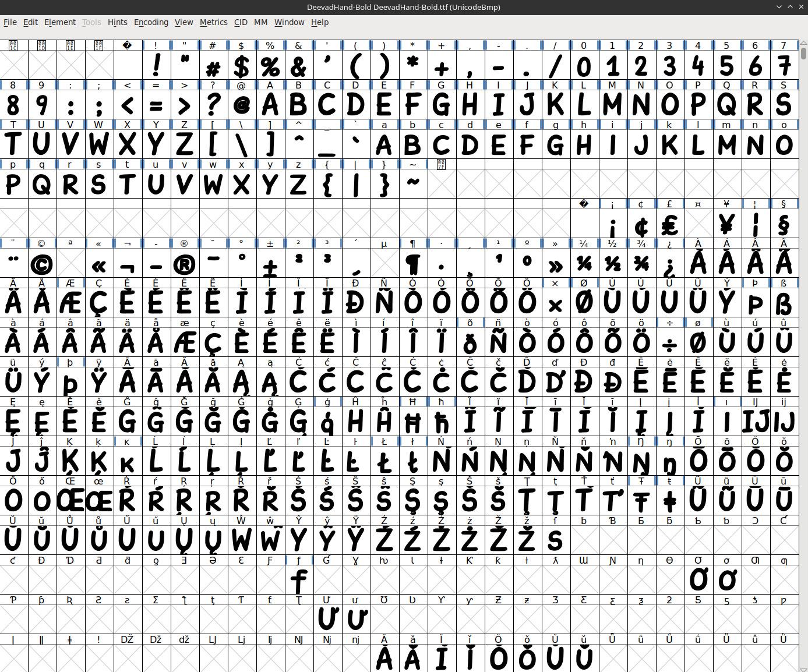Image resolution: width=808 pixels, height=672 pixels.
Task: Open the Encoding menu
Action: 151,22
